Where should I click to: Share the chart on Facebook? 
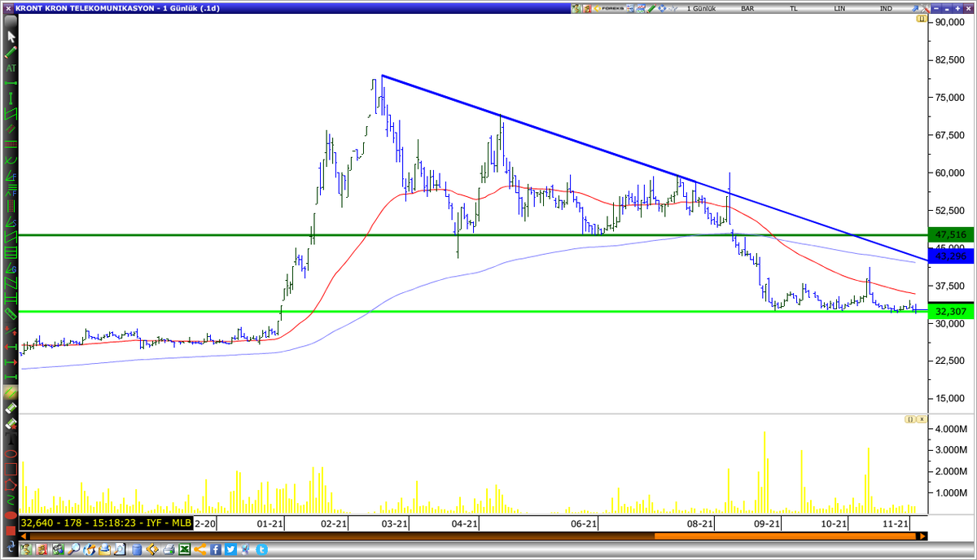(x=215, y=549)
